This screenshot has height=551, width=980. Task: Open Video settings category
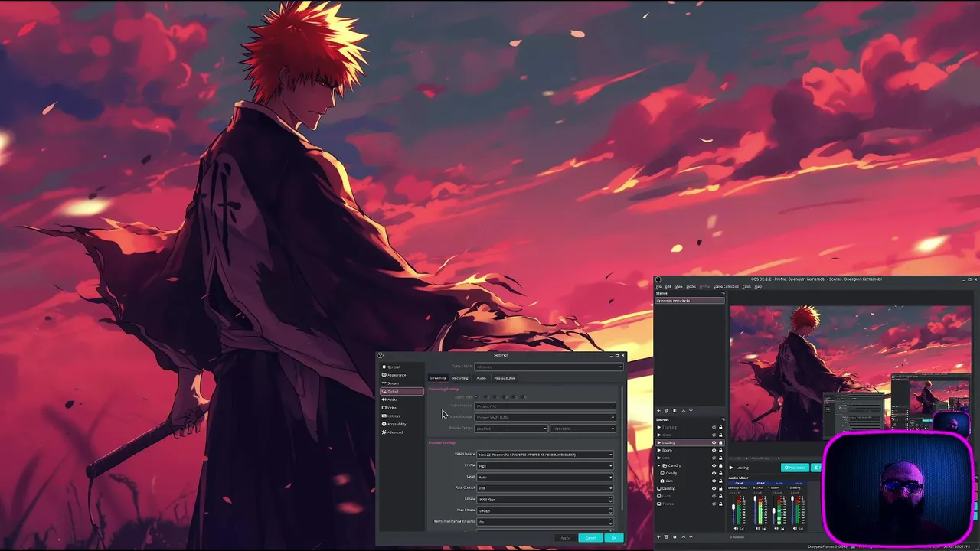401,408
